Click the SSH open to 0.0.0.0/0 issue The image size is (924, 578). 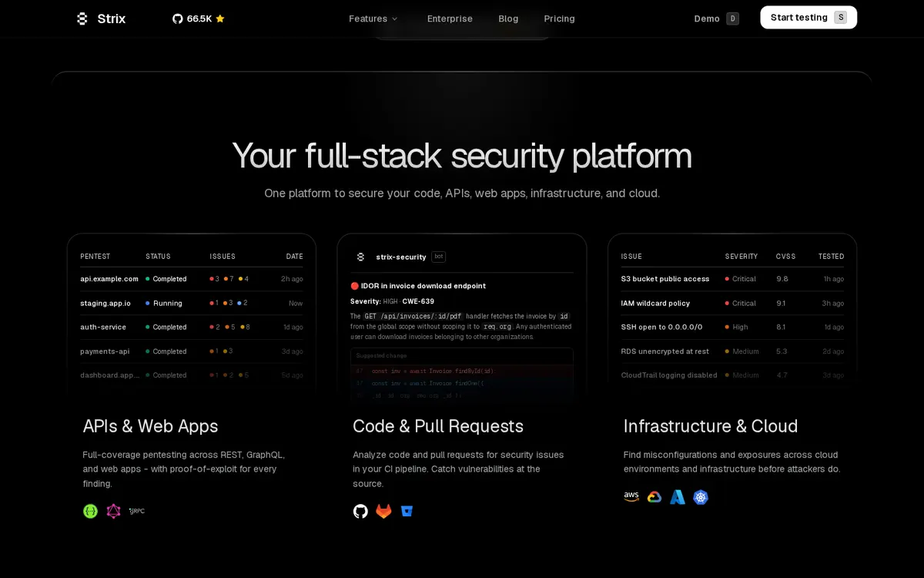pyautogui.click(x=662, y=327)
